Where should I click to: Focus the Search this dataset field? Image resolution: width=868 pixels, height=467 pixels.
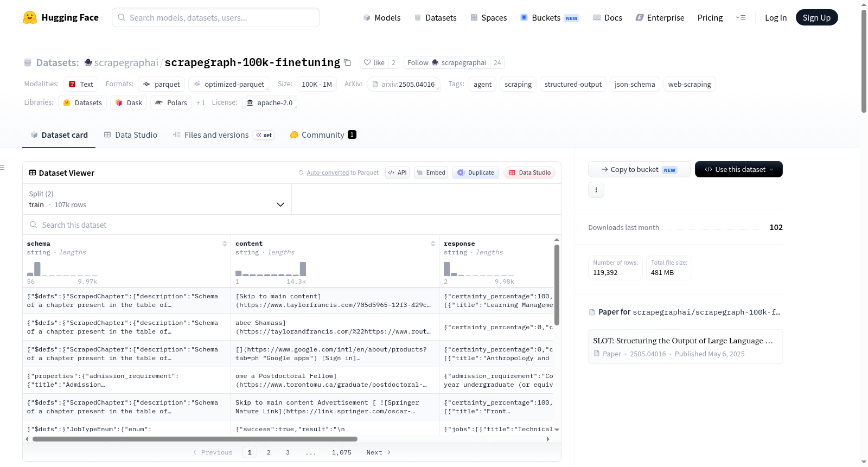(292, 225)
